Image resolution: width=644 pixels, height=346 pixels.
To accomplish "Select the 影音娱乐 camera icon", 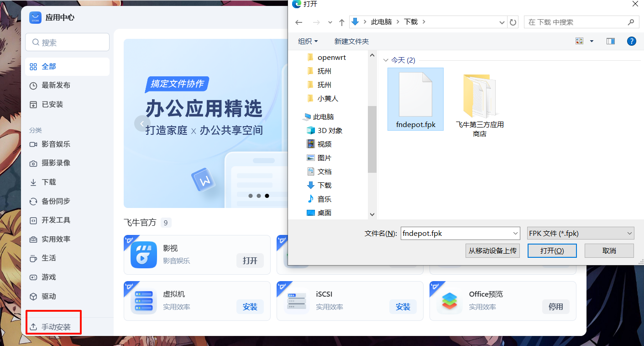I will coord(33,144).
